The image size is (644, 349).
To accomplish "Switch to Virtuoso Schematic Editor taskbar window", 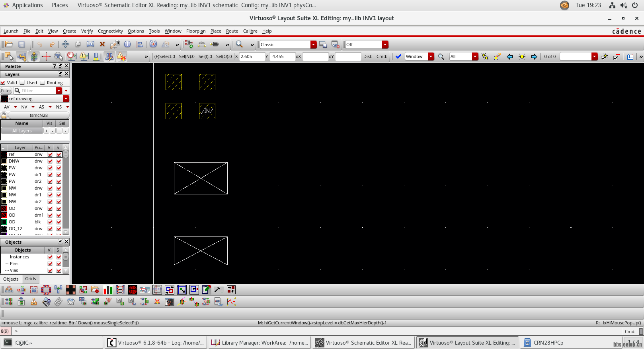I will (x=363, y=343).
